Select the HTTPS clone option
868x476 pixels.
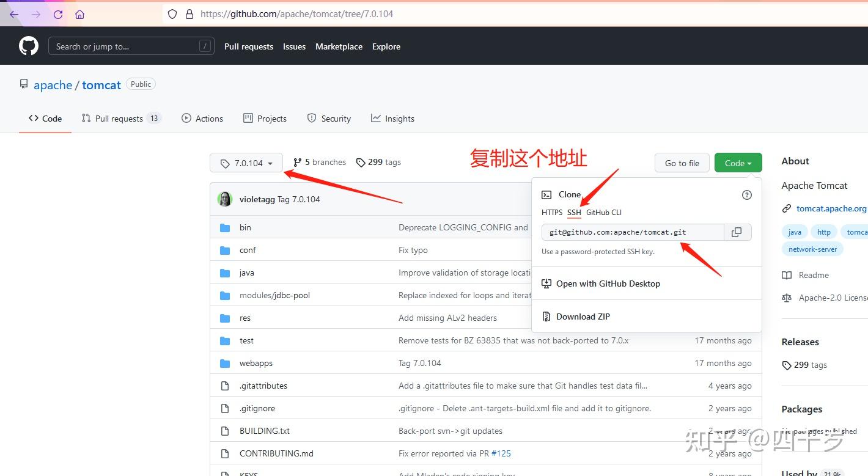pos(552,213)
